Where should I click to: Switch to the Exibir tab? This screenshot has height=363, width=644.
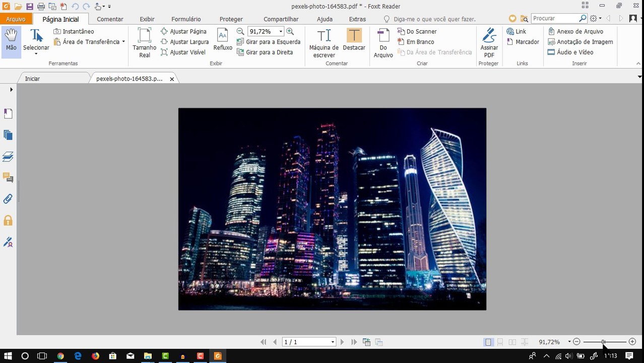(x=147, y=19)
